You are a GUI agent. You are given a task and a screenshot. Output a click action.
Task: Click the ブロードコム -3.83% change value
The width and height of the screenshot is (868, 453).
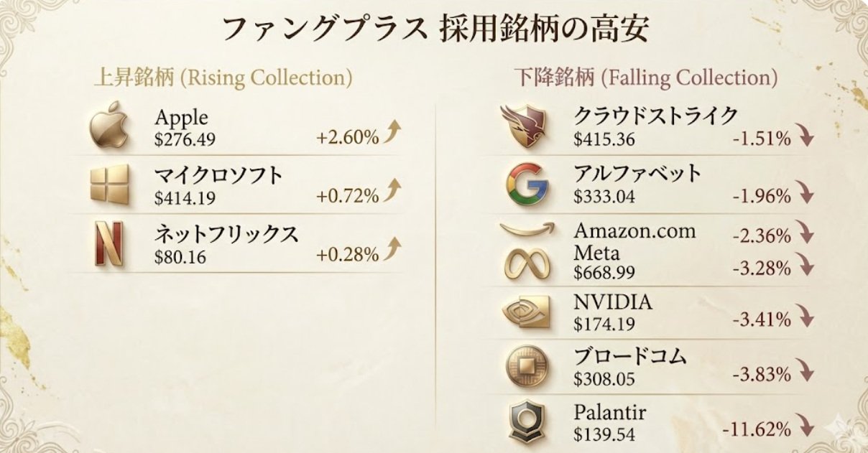[x=762, y=375]
